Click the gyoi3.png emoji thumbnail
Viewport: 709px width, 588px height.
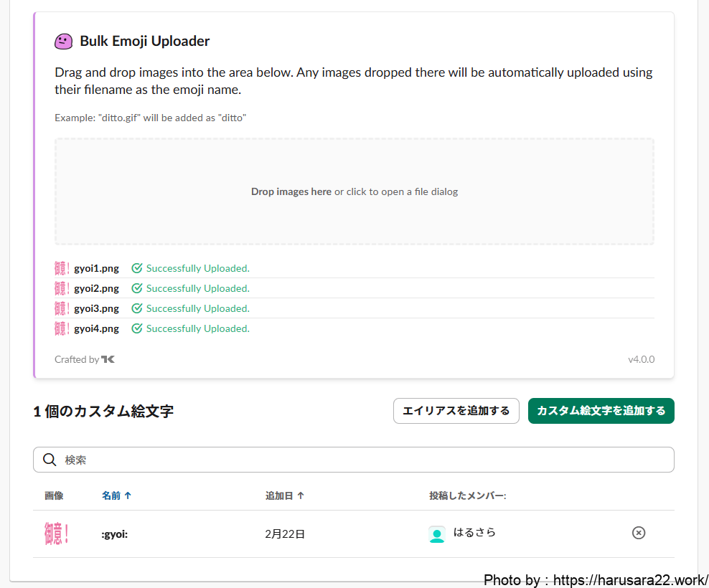(62, 309)
